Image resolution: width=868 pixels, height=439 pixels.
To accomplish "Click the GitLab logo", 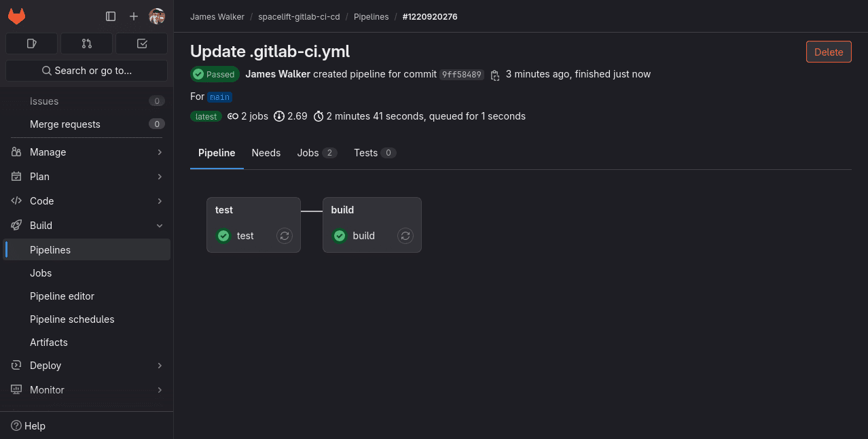I will coord(16,16).
